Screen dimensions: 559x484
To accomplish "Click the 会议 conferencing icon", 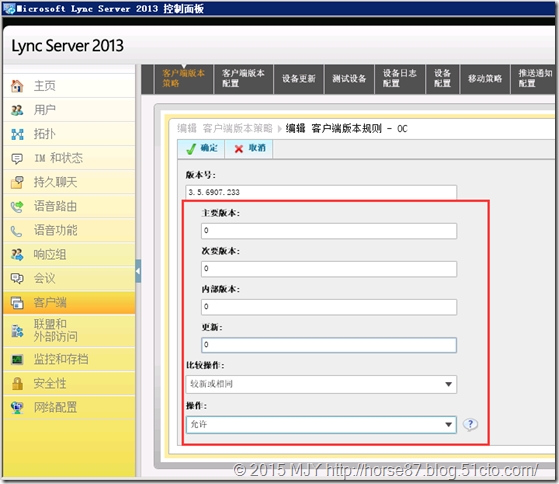I will pos(17,278).
